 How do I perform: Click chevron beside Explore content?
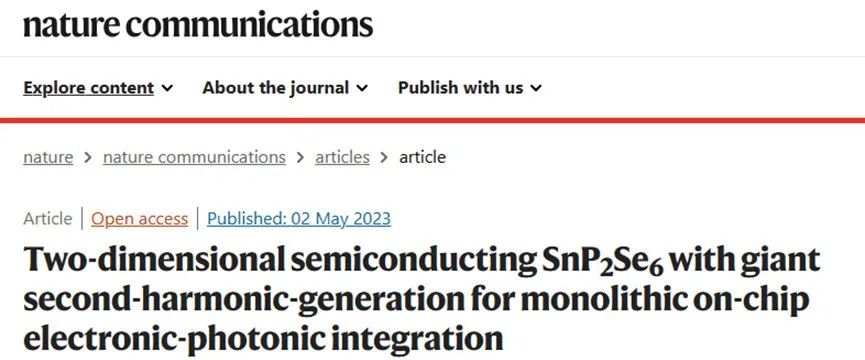pos(168,88)
